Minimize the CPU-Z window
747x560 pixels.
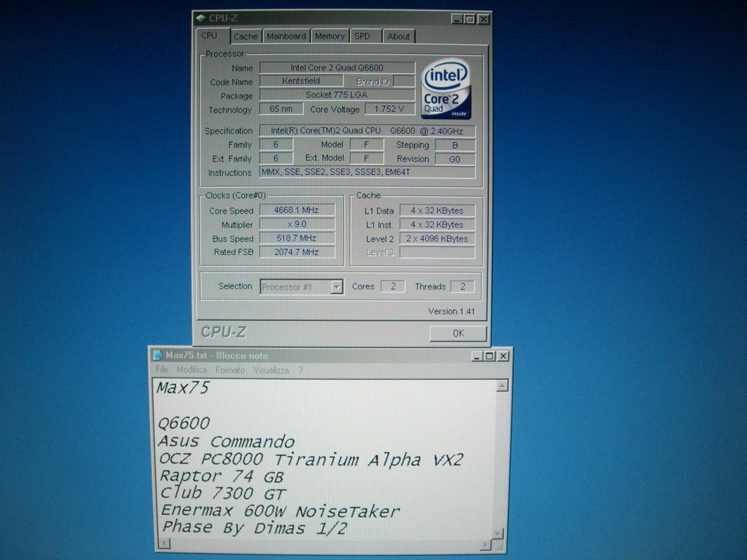pos(458,19)
